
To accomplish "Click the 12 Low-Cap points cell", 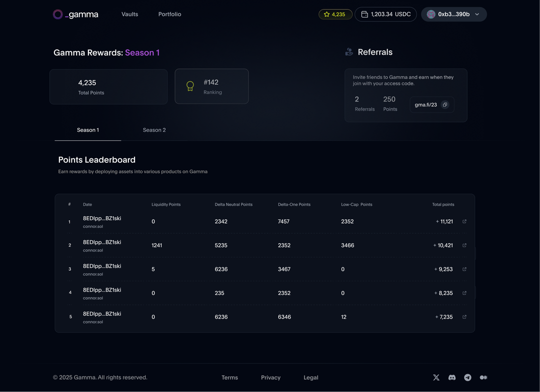I will click(343, 317).
